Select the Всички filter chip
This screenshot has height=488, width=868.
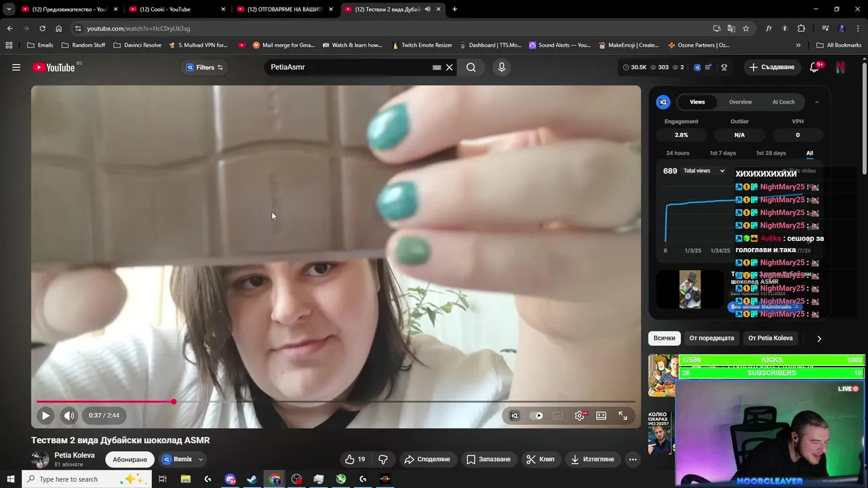664,338
